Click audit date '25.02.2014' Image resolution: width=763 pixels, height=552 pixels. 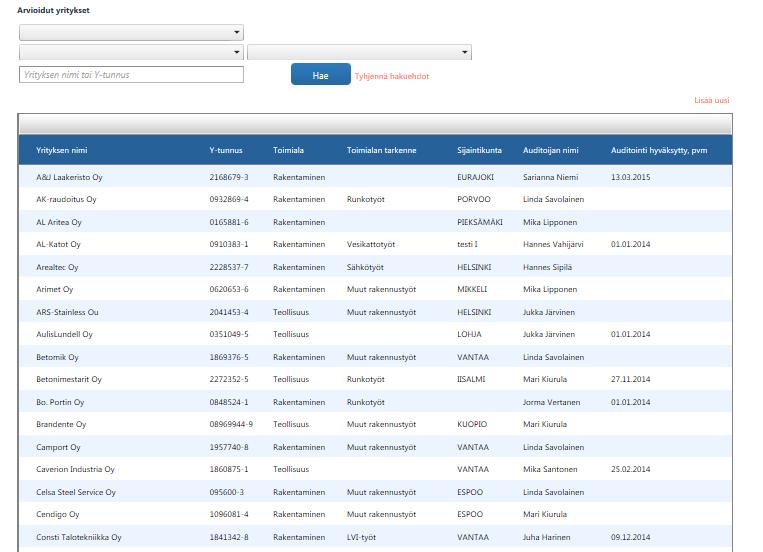630,469
